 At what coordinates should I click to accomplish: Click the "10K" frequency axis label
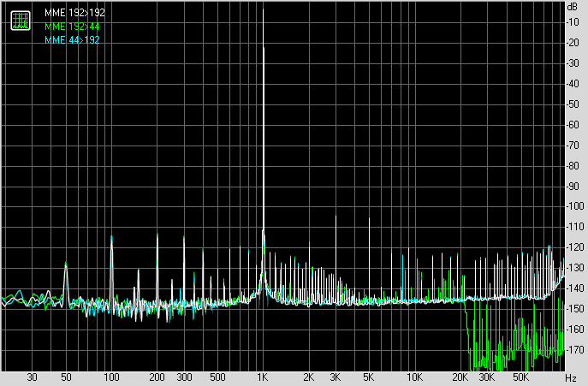pos(414,377)
